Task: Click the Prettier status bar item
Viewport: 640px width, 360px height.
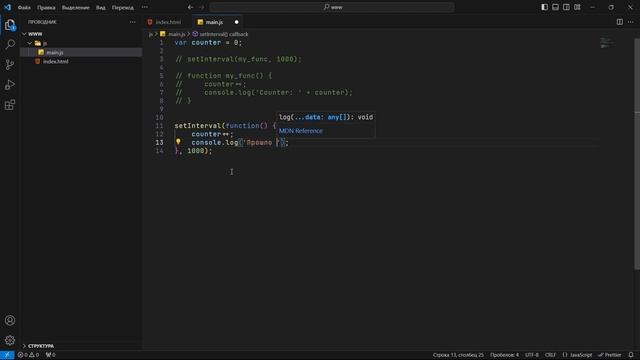Action: pyautogui.click(x=610, y=355)
